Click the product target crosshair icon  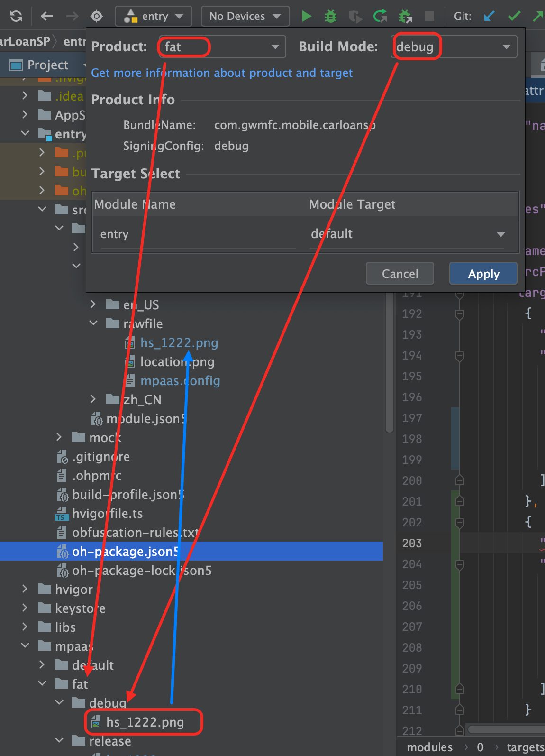[97, 16]
